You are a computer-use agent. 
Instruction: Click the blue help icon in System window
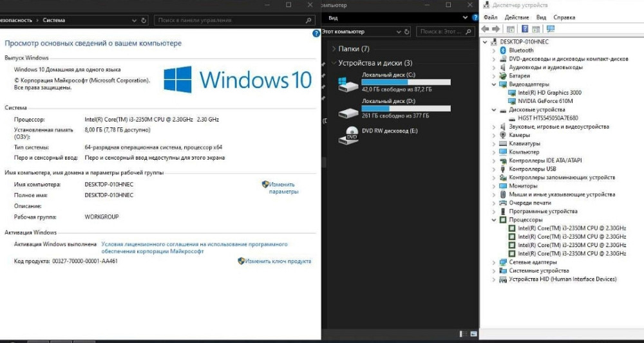point(316,33)
